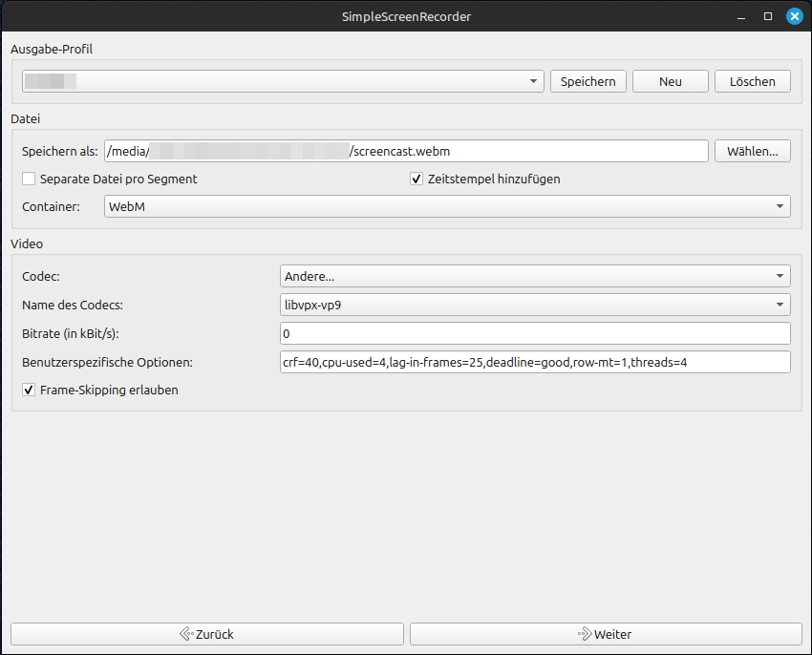Disable Frame-Skipping erlauben checkbox
This screenshot has width=812, height=655.
29,390
